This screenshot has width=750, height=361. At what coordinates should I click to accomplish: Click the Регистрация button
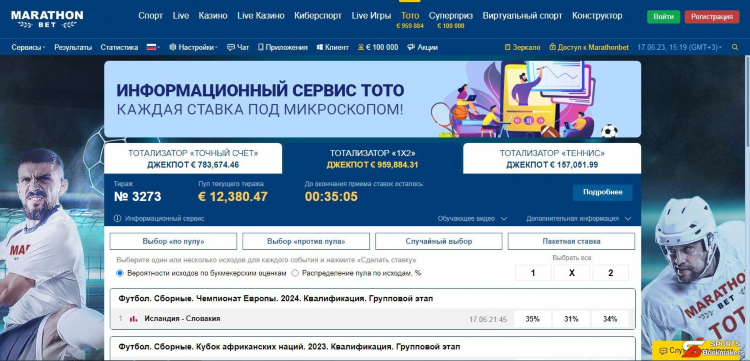712,17
